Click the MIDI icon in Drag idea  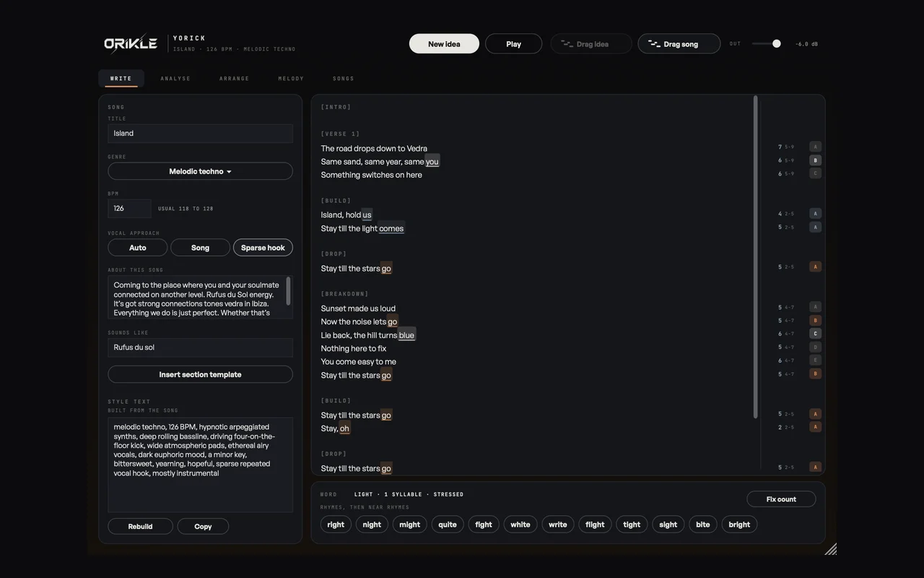click(567, 44)
